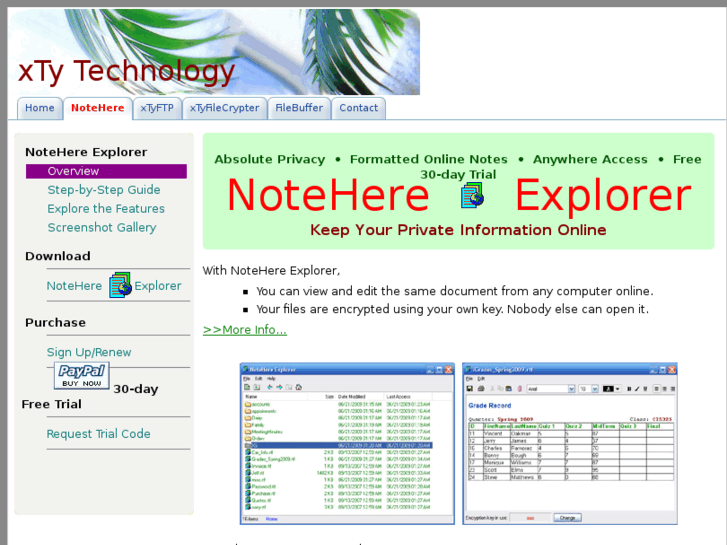Open the xTyFileCrypter tab
This screenshot has width=727, height=545.
(224, 108)
